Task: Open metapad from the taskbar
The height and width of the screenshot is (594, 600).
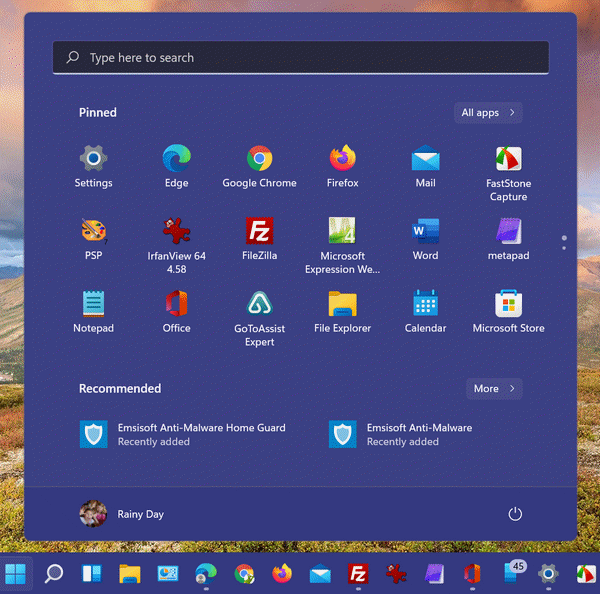Action: 434,574
